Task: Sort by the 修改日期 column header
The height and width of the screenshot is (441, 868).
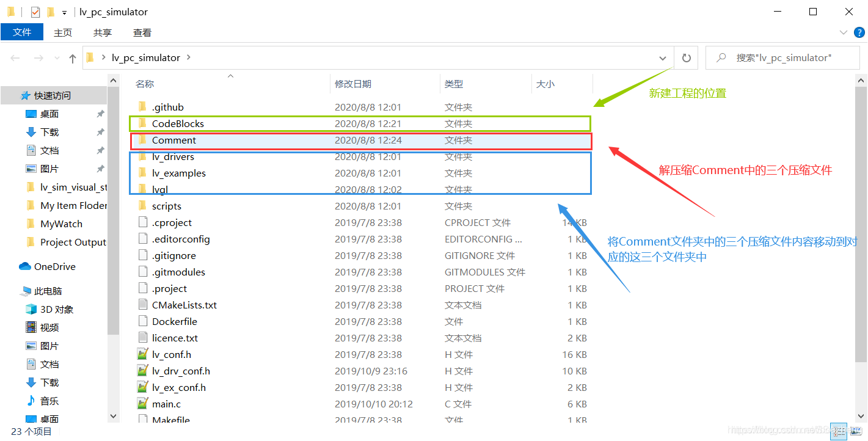Action: [353, 84]
